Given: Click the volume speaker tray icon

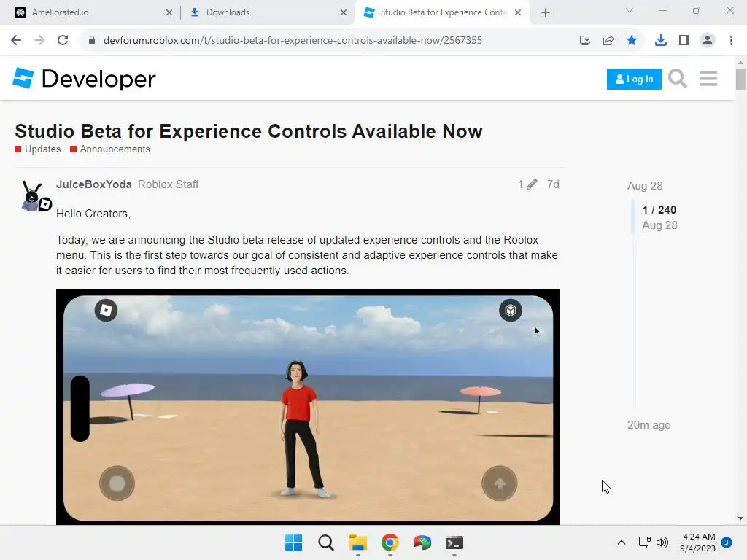Looking at the screenshot, I should [x=662, y=542].
